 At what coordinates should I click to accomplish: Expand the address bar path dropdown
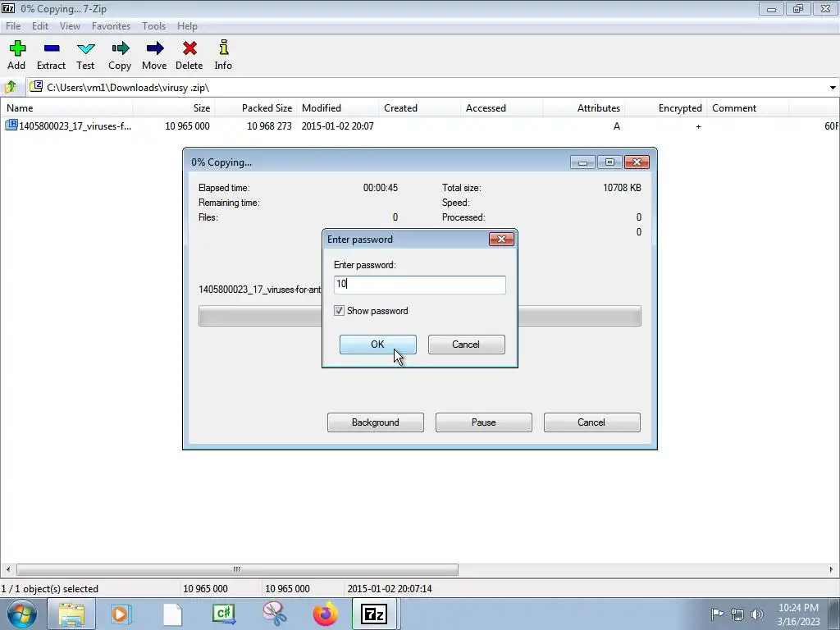(833, 87)
